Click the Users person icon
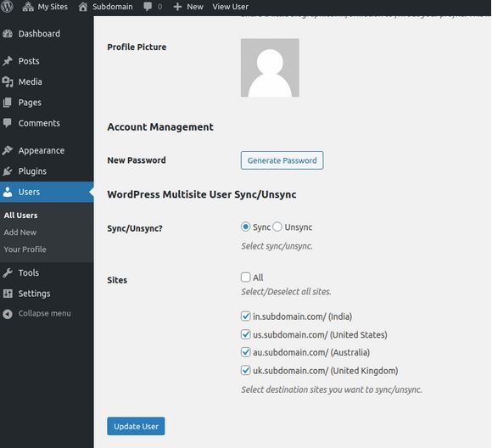The height and width of the screenshot is (448, 492). [x=8, y=192]
